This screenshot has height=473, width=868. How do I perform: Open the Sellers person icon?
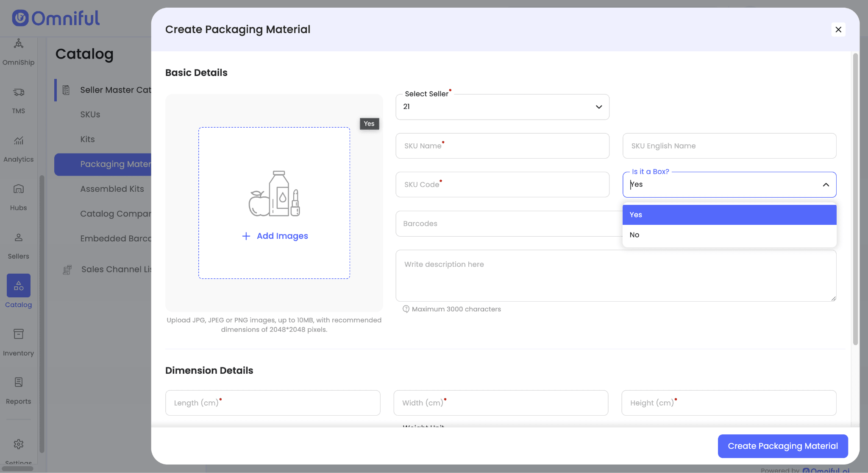[x=18, y=238]
